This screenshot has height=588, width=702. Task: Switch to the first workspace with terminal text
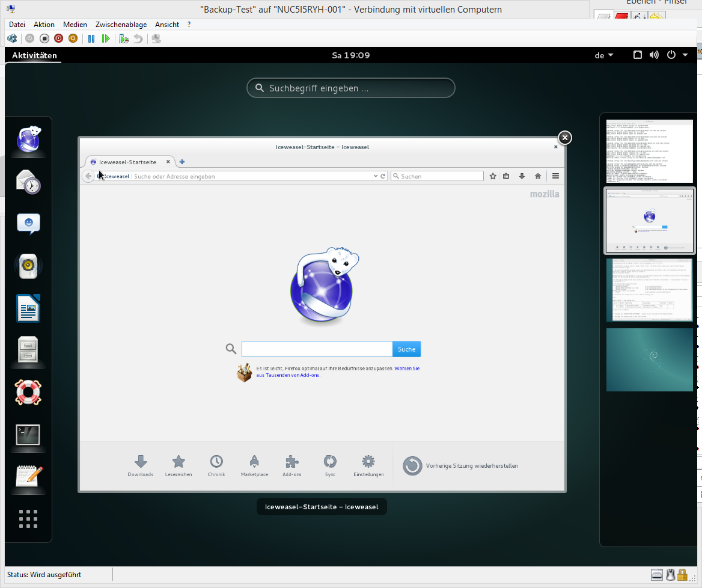(x=649, y=151)
